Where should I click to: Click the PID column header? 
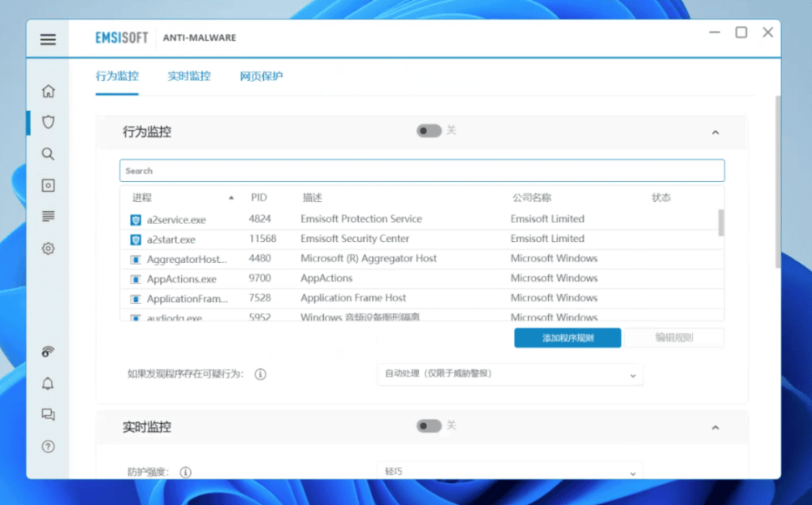click(x=259, y=197)
